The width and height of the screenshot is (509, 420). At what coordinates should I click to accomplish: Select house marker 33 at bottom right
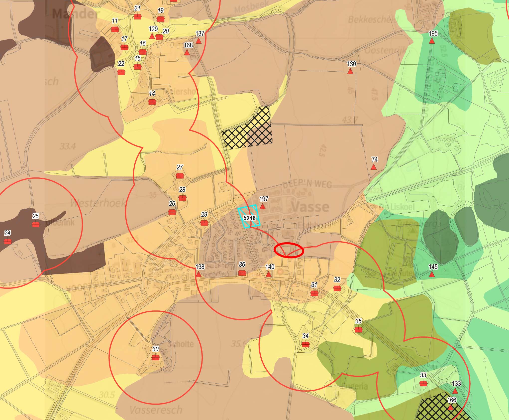pyautogui.click(x=423, y=383)
